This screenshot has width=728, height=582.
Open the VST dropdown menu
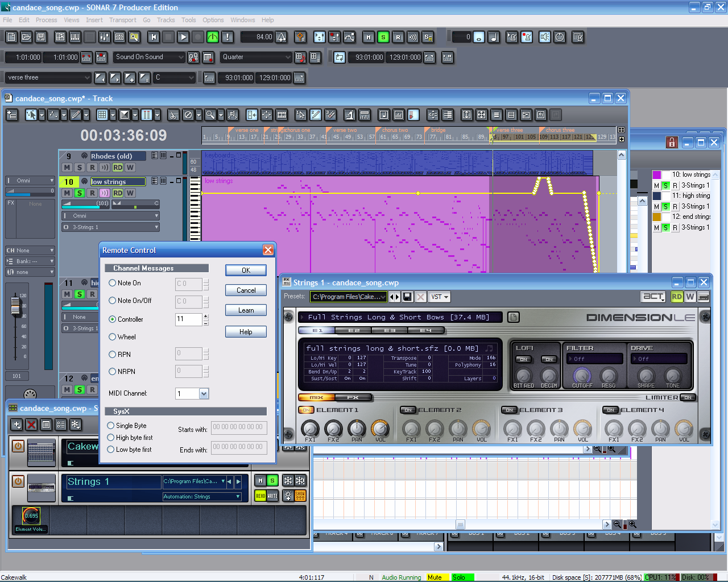coord(440,297)
